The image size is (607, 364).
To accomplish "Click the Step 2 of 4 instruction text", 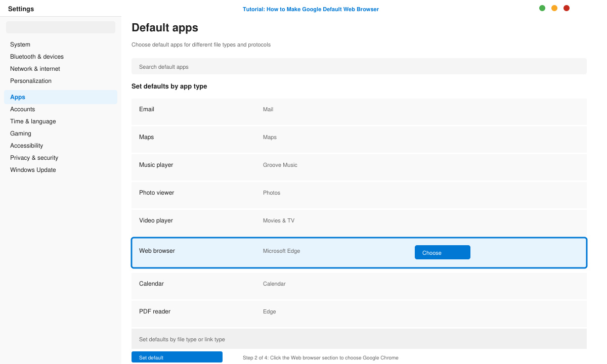I will [321, 357].
